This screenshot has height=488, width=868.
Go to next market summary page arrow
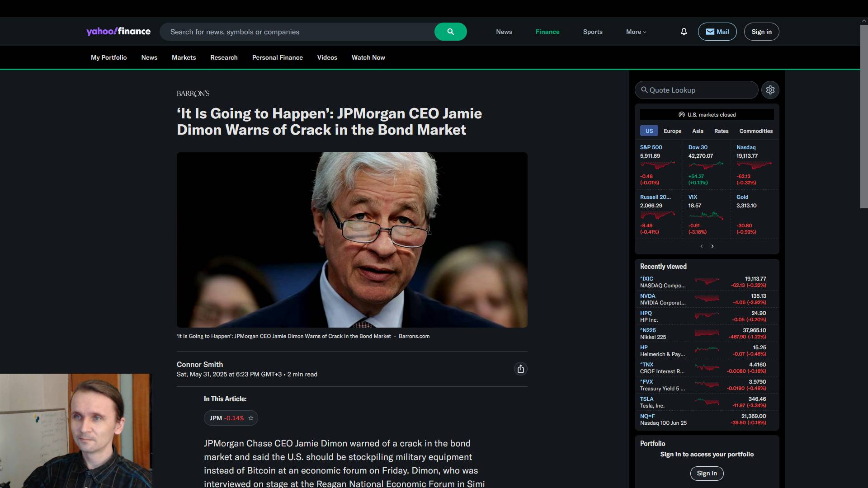click(x=712, y=246)
